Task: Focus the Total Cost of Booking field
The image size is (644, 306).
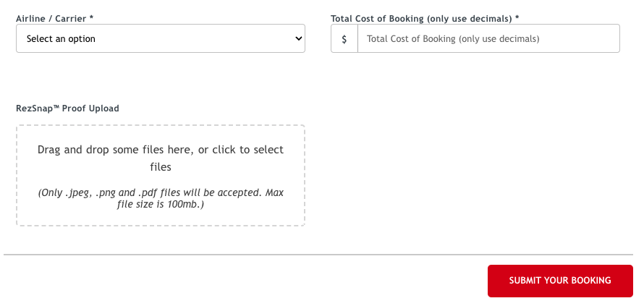Action: (x=488, y=38)
